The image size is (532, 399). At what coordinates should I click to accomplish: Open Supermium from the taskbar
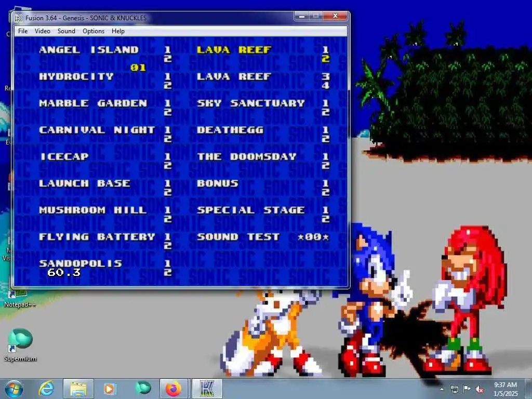[143, 388]
